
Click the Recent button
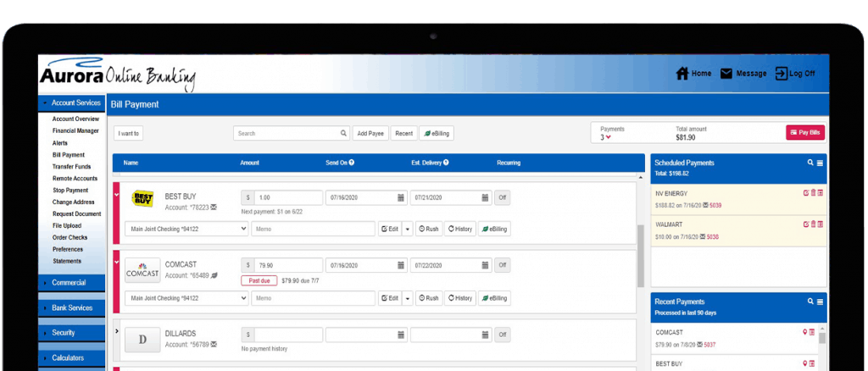click(404, 133)
